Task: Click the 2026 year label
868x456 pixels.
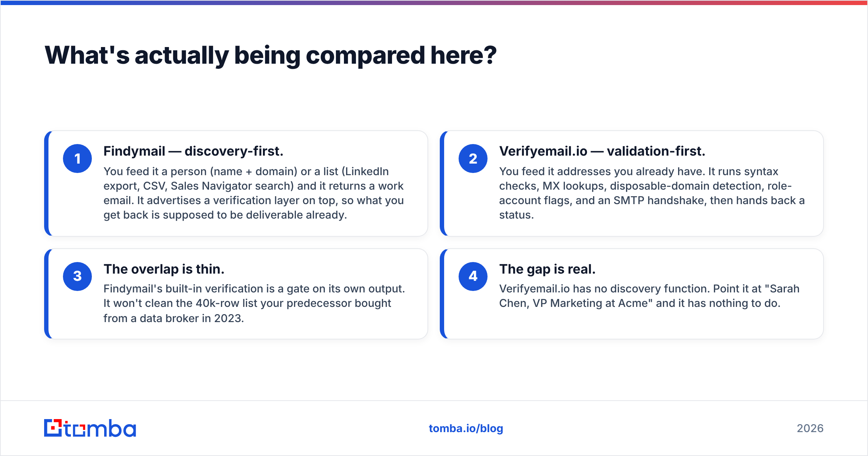Action: 810,428
